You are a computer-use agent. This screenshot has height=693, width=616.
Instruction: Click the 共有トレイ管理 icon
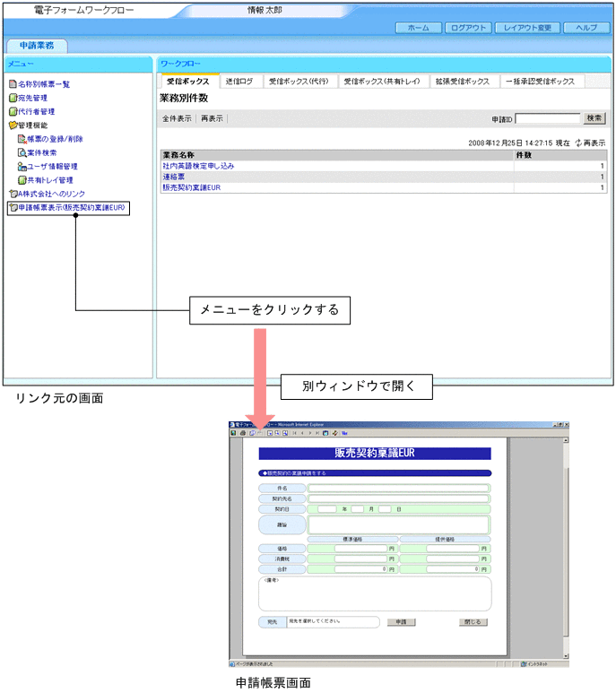coord(22,180)
